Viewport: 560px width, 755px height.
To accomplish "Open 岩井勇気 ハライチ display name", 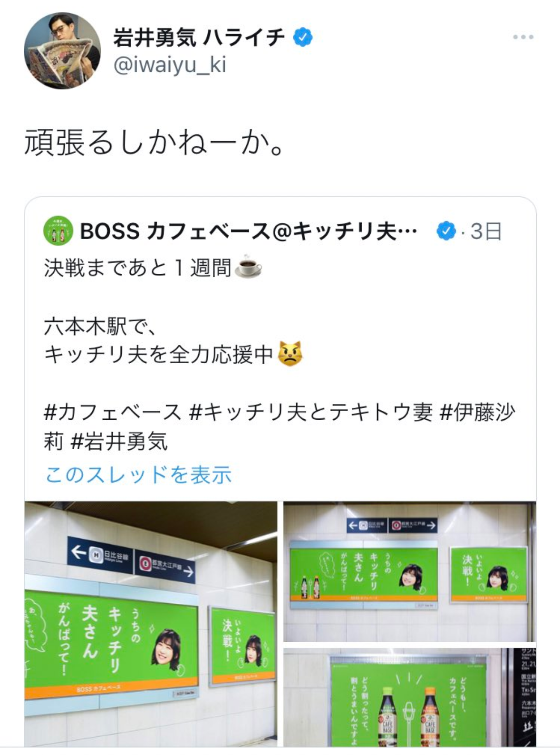I will coord(199,38).
